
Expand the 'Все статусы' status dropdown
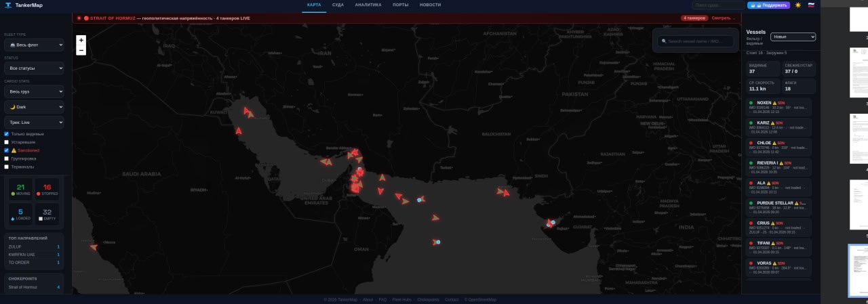34,68
